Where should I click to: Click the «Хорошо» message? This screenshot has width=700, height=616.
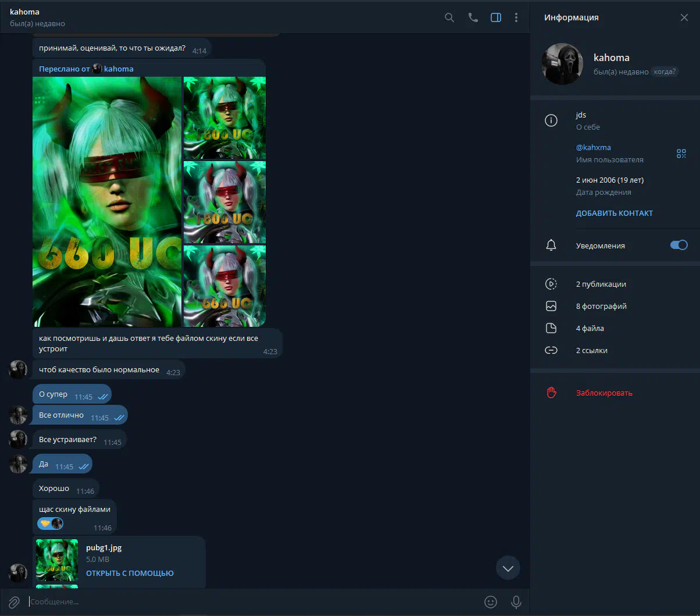pos(66,489)
